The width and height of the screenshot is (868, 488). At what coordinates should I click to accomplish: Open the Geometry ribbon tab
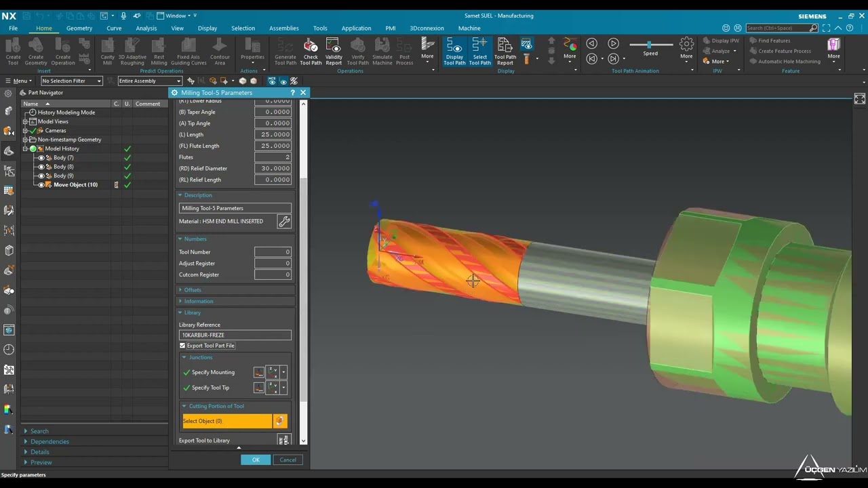pos(79,28)
